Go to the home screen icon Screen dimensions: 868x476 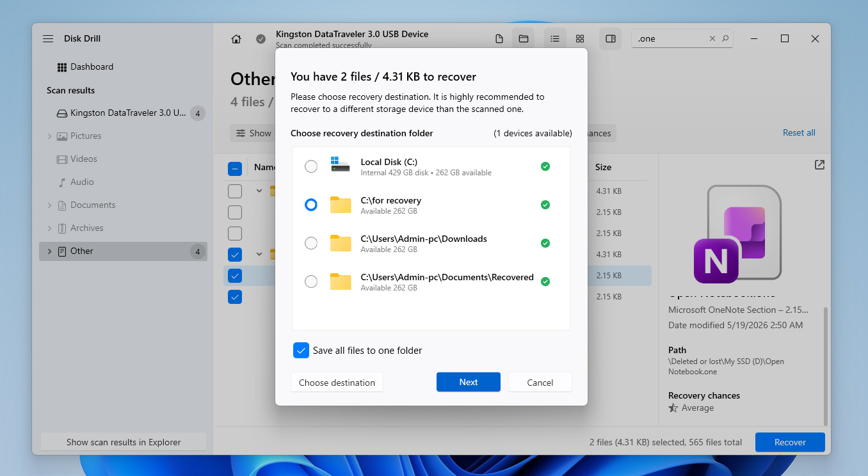pyautogui.click(x=236, y=39)
